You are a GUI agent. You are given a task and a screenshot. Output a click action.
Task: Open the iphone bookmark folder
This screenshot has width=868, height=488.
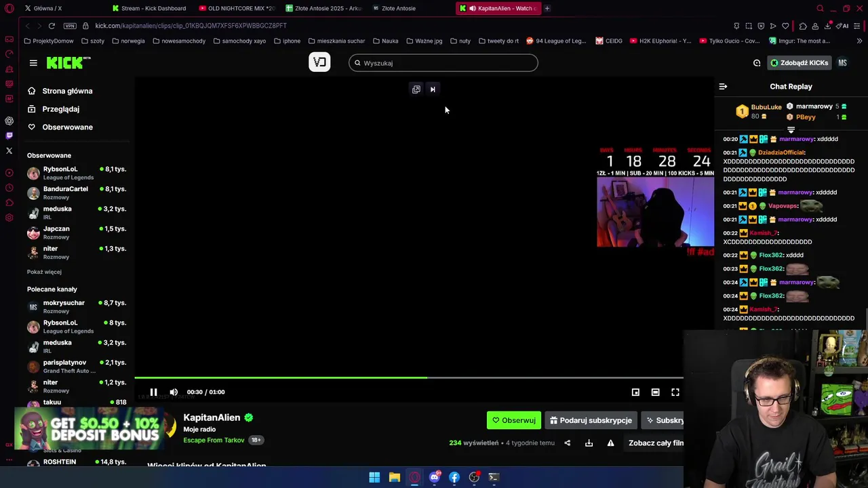[287, 41]
